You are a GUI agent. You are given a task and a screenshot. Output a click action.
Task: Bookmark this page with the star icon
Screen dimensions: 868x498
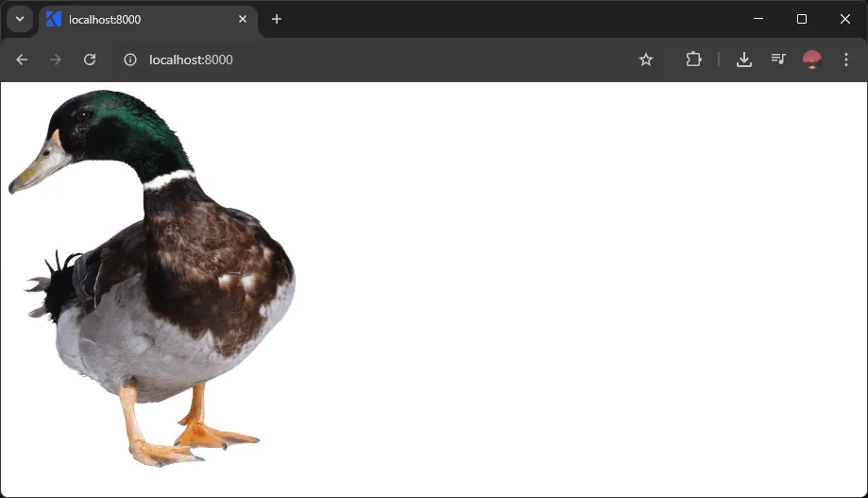coord(646,60)
